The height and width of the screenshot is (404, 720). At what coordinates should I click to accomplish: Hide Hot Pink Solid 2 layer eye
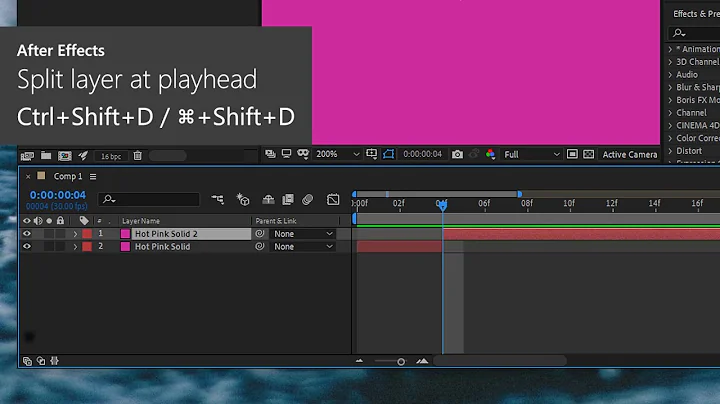27,234
